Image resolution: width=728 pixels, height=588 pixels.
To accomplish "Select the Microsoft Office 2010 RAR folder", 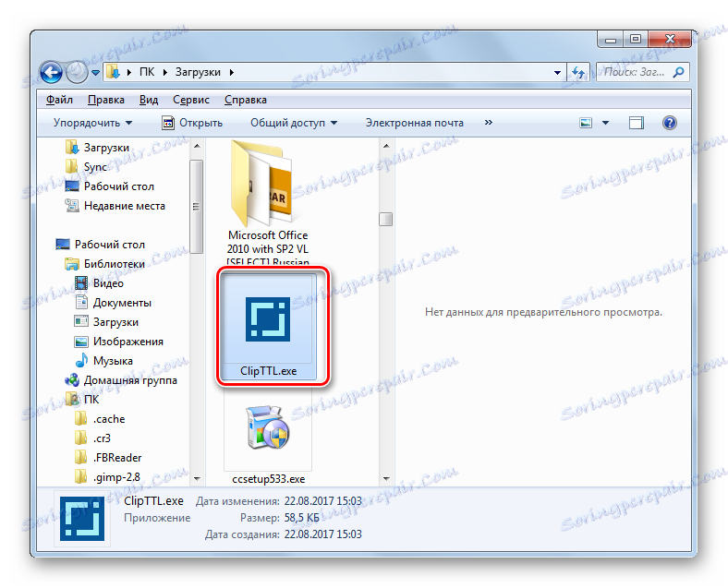I will (x=268, y=202).
